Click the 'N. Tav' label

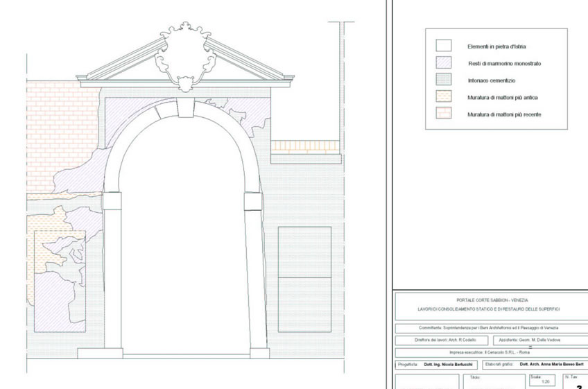[571, 377]
